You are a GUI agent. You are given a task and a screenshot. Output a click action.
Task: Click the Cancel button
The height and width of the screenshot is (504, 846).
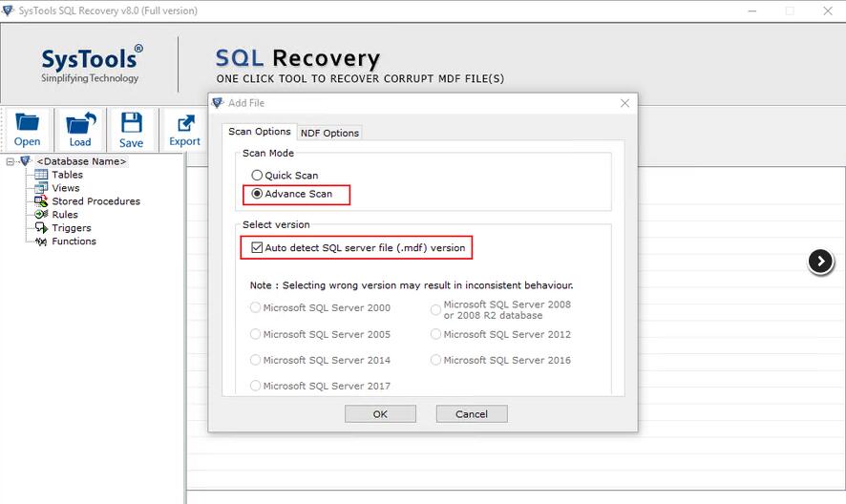coord(472,414)
